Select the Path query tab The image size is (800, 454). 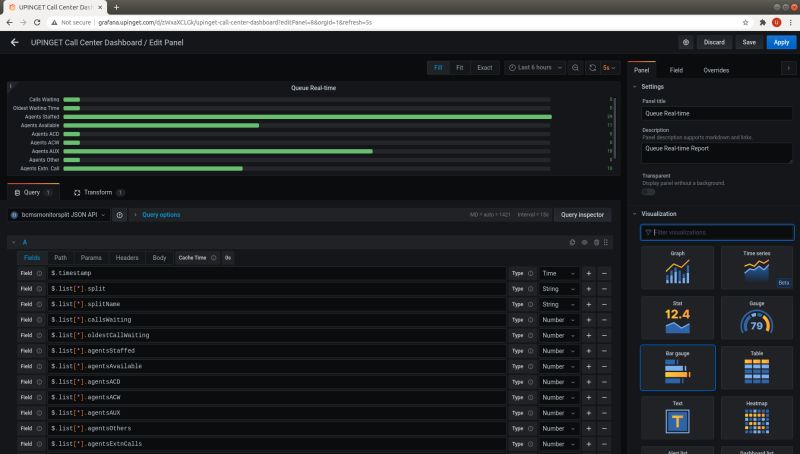[x=61, y=258]
